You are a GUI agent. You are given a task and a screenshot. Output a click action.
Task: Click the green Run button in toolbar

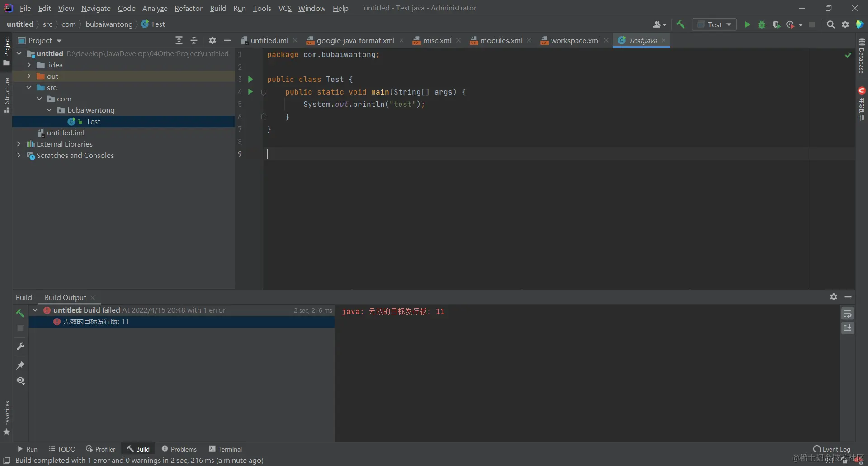[x=747, y=24]
